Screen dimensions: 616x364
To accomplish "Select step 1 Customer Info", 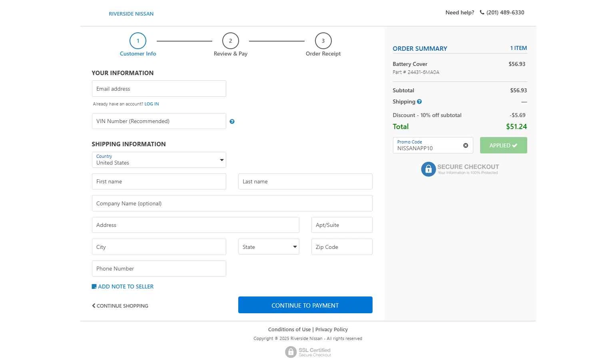I will [x=138, y=45].
